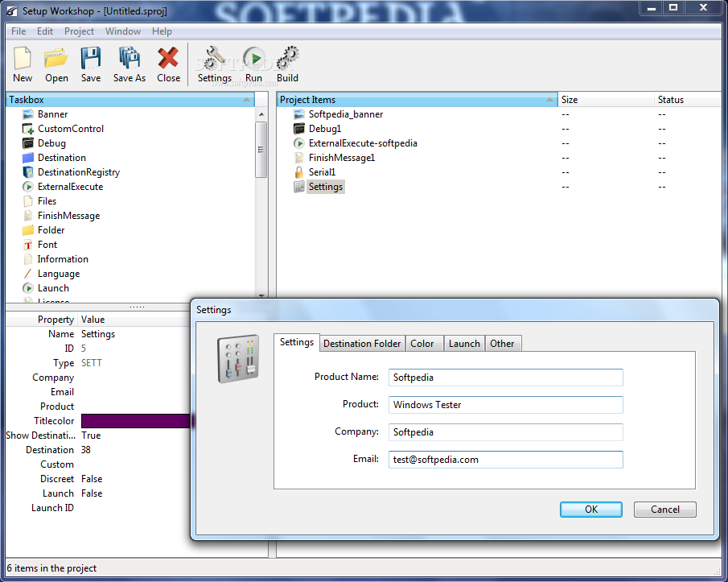This screenshot has height=582, width=728.
Task: Open the Project menu
Action: click(79, 31)
